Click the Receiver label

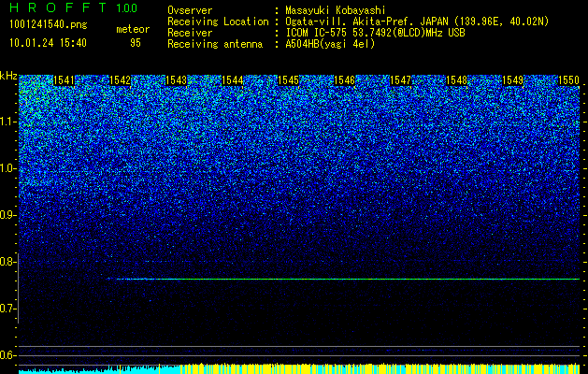(190, 33)
